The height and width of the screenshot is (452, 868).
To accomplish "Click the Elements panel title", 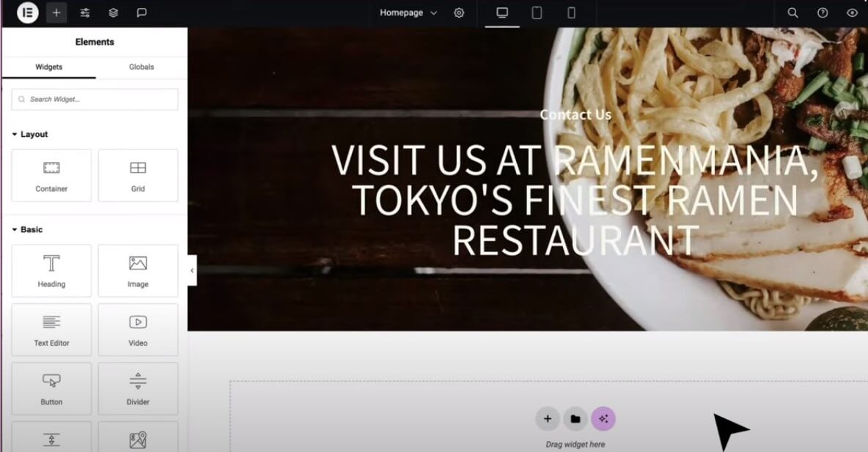I will coord(95,42).
